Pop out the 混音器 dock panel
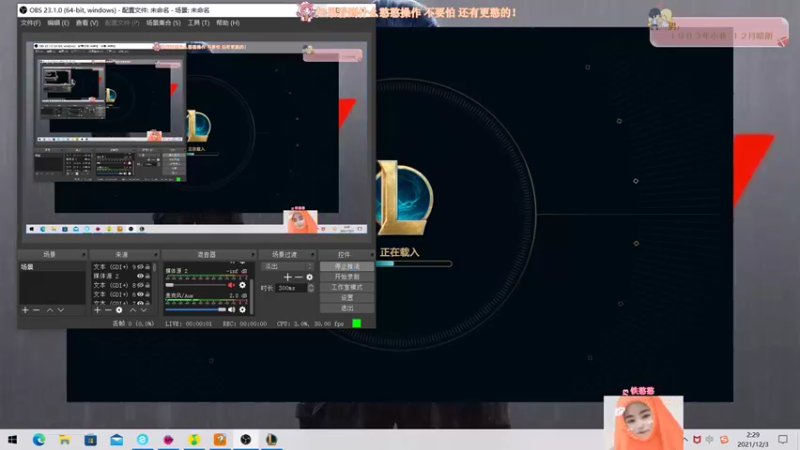Screen dimensions: 800x450 (x=253, y=254)
